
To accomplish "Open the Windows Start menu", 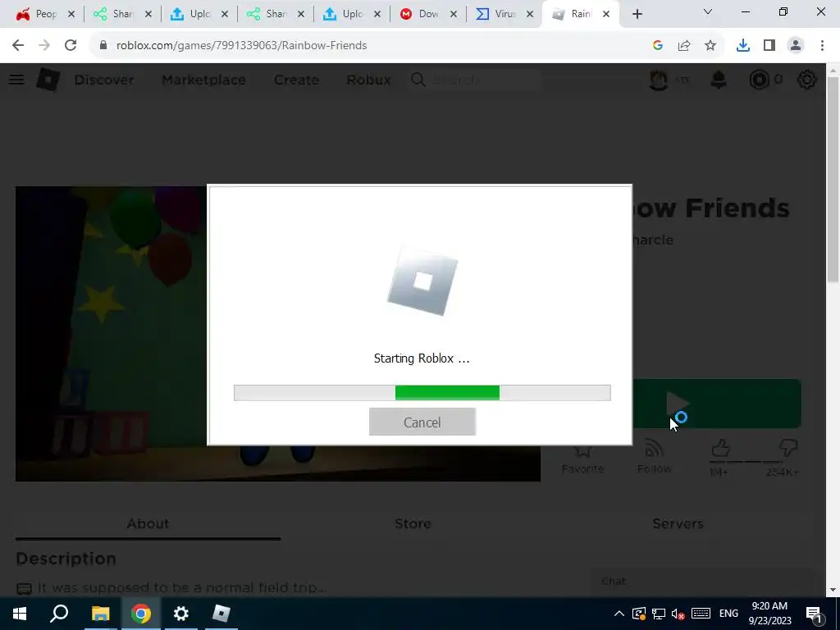I will coord(20,614).
